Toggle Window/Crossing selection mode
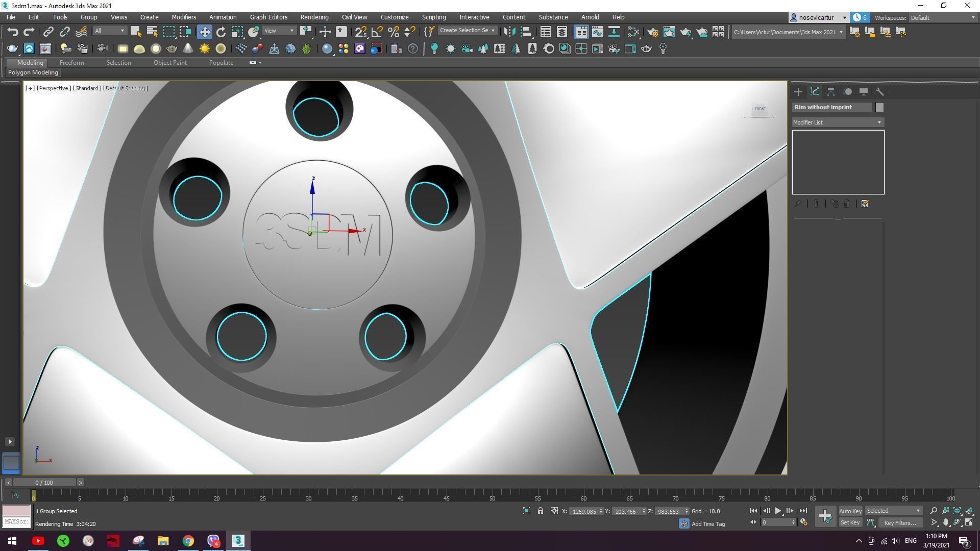The image size is (980, 551). pos(185,32)
